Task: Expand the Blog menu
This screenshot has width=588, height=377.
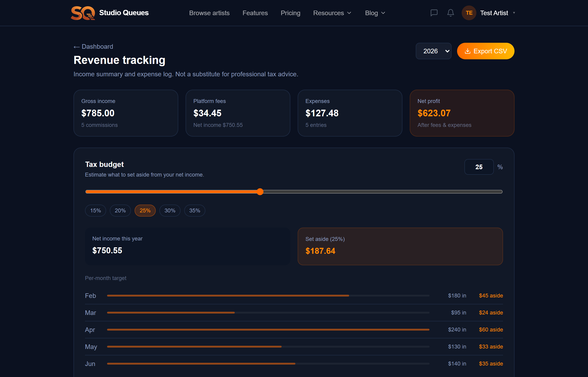Action: coord(375,13)
